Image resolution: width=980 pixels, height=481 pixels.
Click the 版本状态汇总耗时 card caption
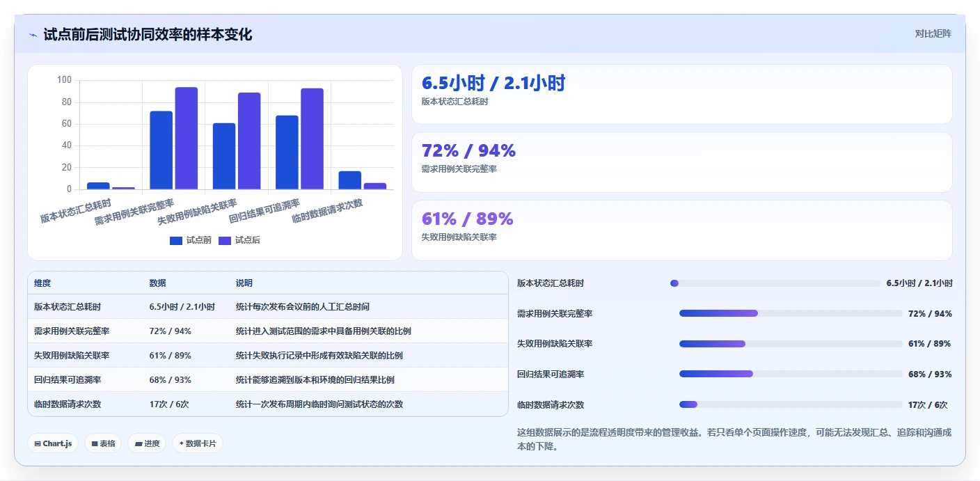455,102
